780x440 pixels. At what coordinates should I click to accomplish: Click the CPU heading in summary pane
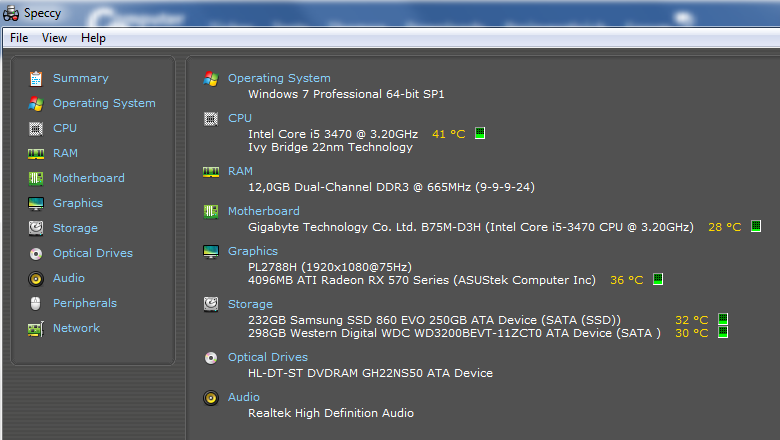pos(240,118)
